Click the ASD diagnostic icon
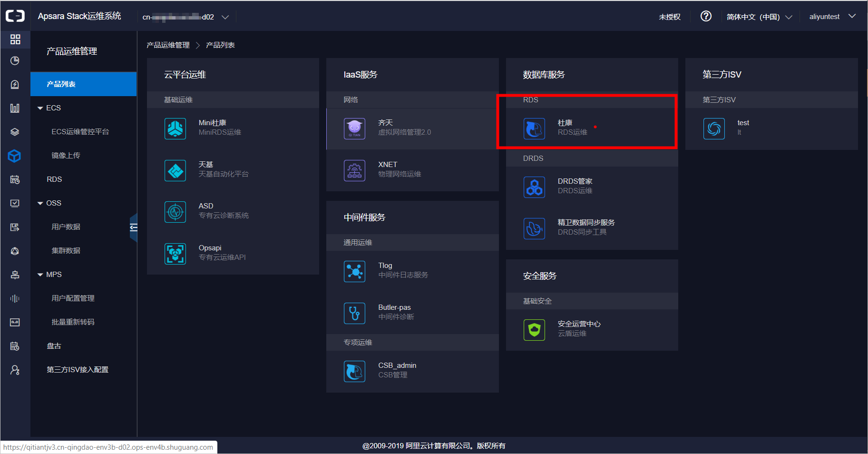The height and width of the screenshot is (454, 868). tap(176, 212)
